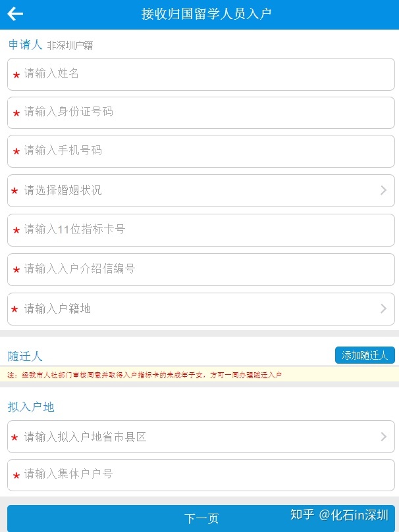Focus the 入户介绍信编号 input field
This screenshot has height=532, width=399.
coord(201,270)
